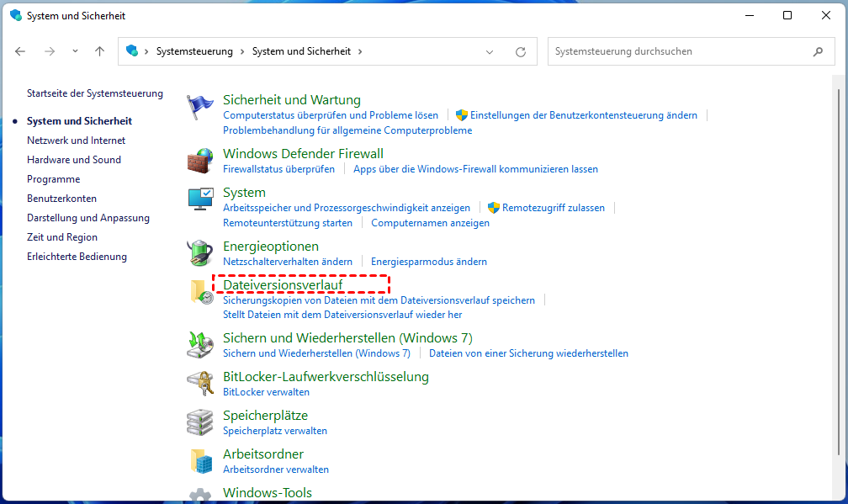Open recent locations dropdown arrow

pyautogui.click(x=75, y=51)
